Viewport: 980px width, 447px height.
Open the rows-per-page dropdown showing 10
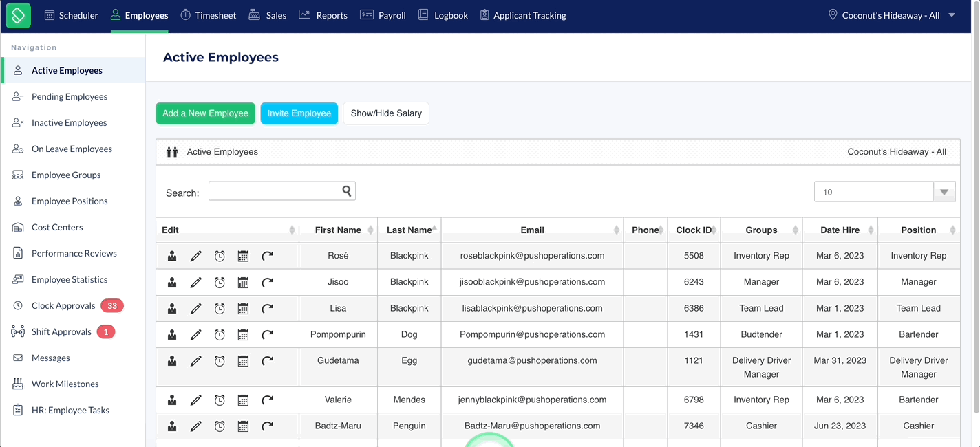(x=884, y=192)
